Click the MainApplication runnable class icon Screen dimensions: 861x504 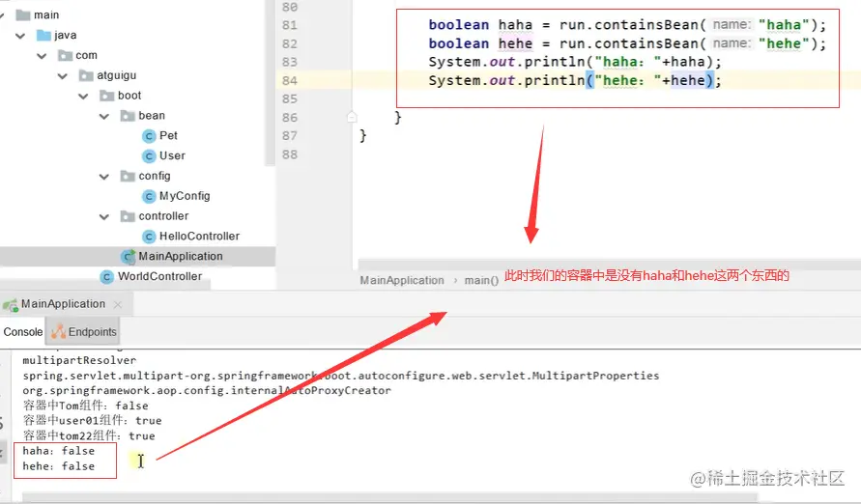coord(128,256)
